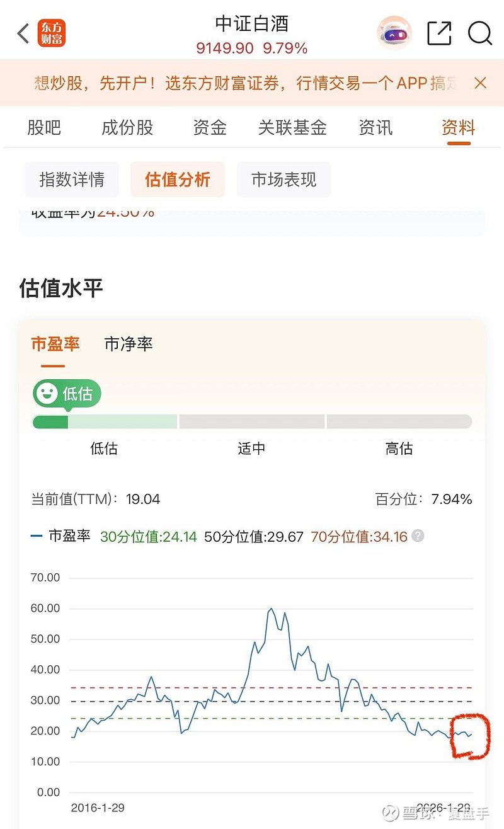Open search with magnifier icon
The image size is (504, 829).
(479, 33)
